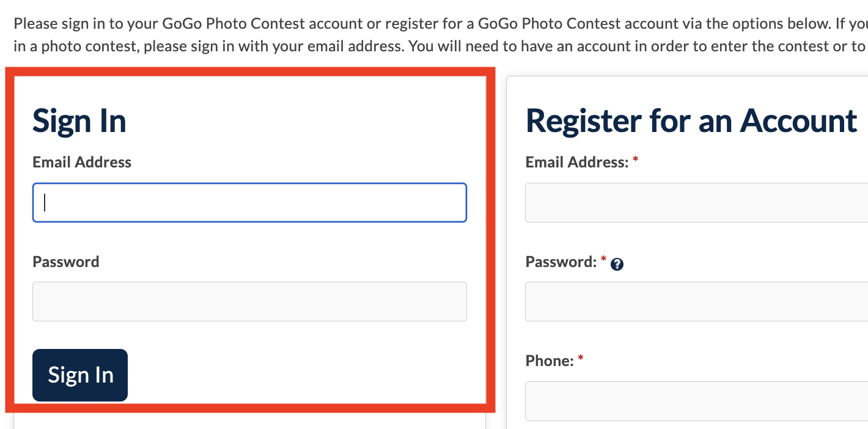Select the registration Password input field
868x429 pixels.
tap(696, 301)
